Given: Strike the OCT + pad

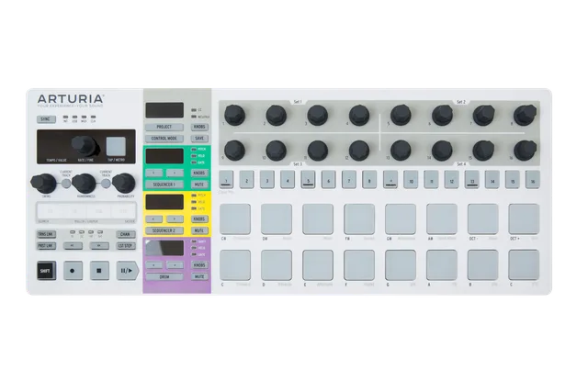Looking at the screenshot, I should [x=524, y=219].
